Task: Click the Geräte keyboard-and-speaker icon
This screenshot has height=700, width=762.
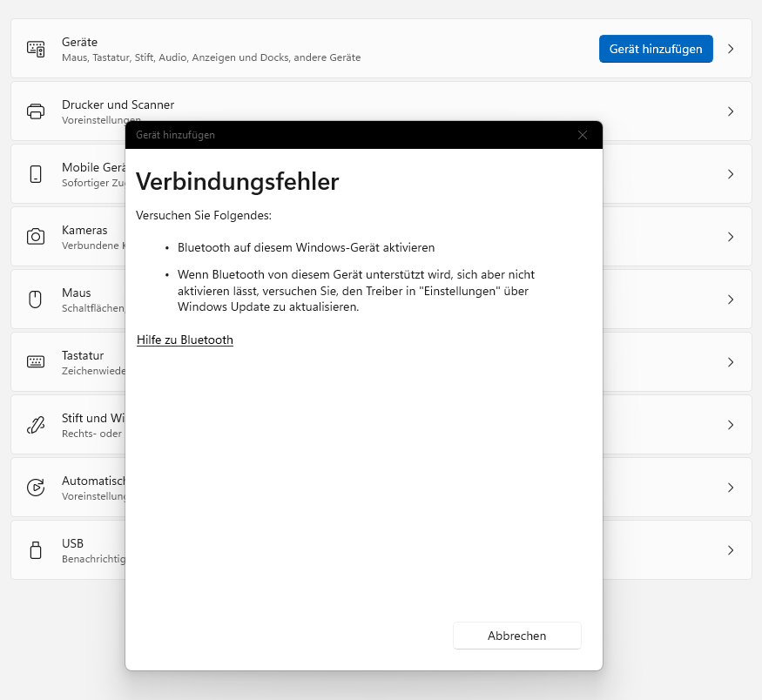Action: click(36, 49)
